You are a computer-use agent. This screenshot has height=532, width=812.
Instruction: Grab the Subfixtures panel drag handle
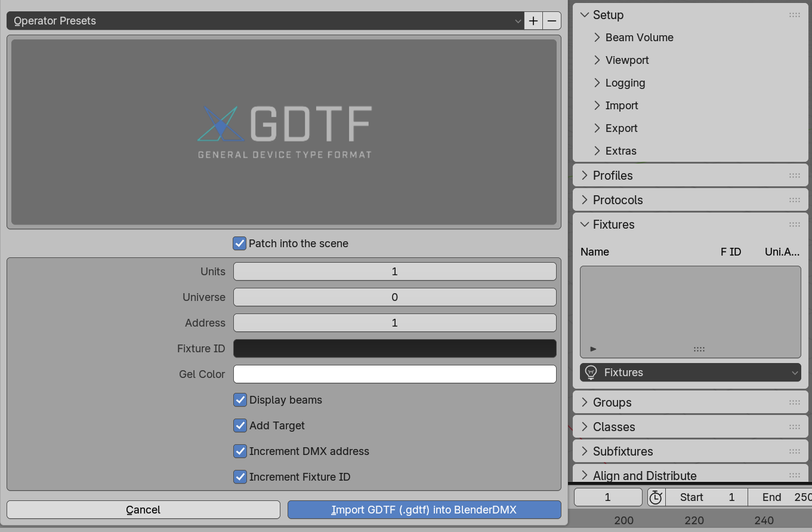pos(794,451)
